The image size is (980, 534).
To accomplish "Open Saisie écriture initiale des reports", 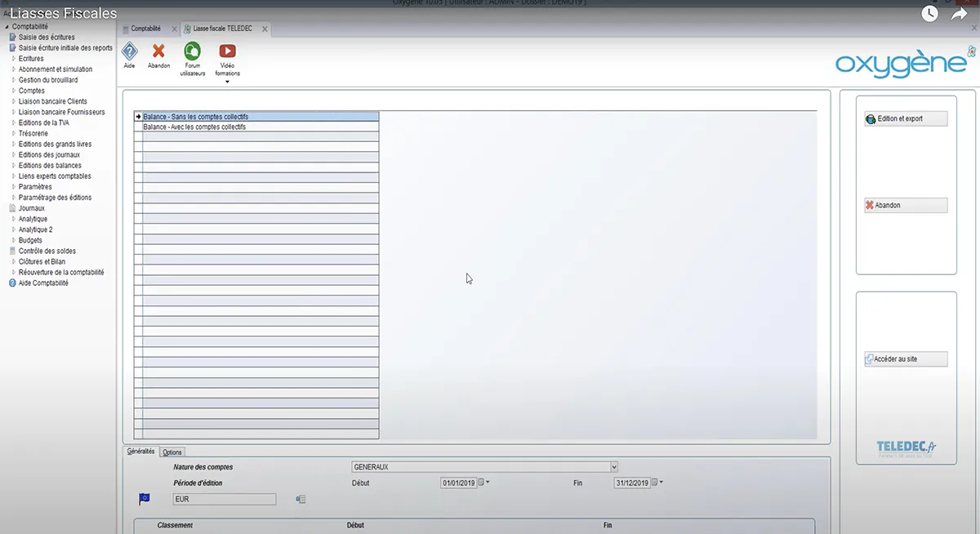I will click(65, 48).
